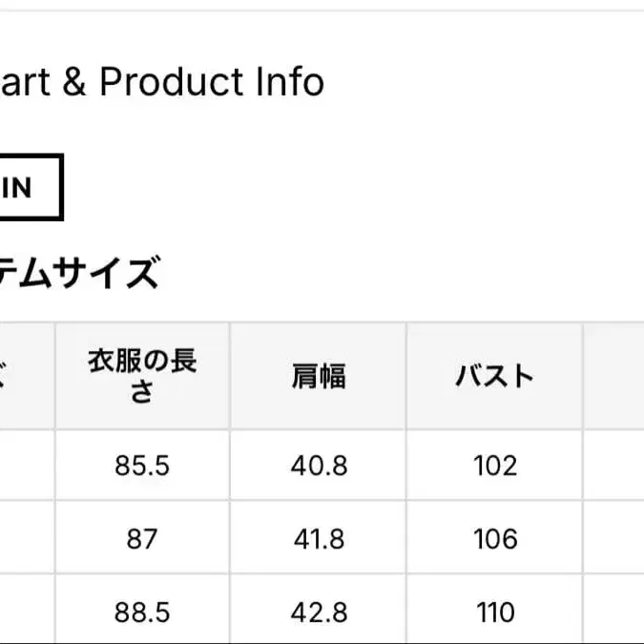
Task: Click the Product Info heading
Action: 162,82
